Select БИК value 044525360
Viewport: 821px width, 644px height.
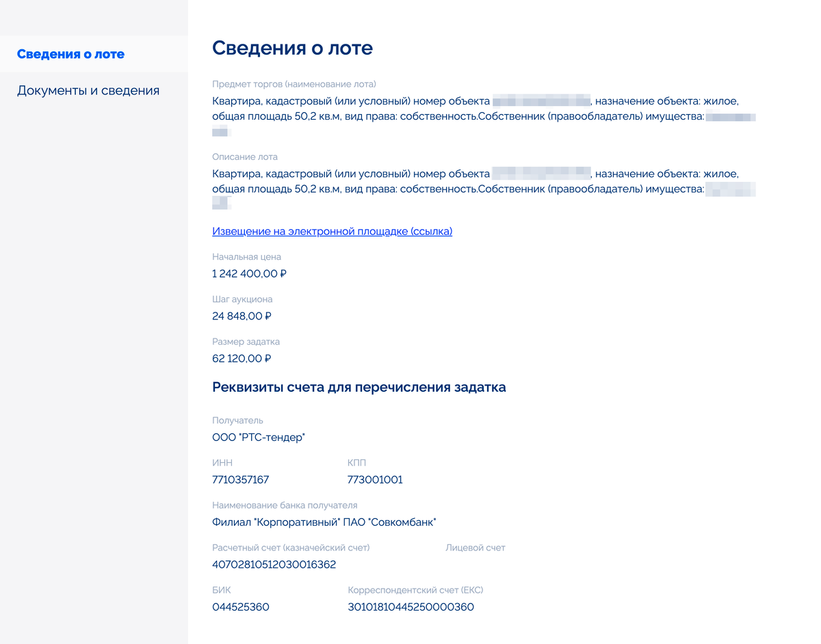pyautogui.click(x=241, y=607)
